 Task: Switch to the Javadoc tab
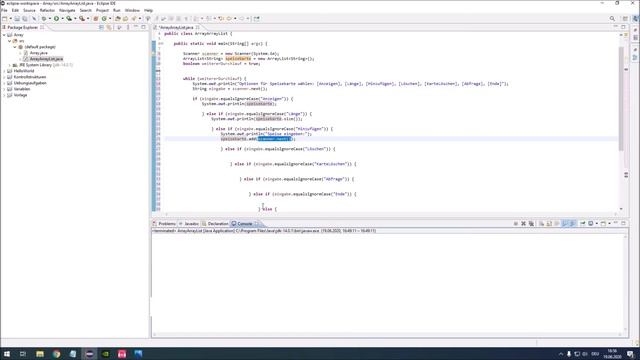pyautogui.click(x=189, y=224)
